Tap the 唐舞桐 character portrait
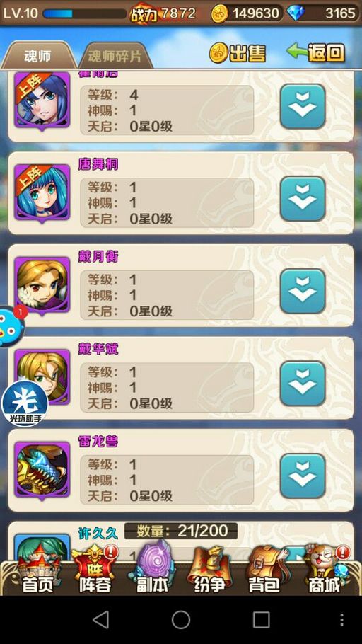362x644 pixels. pyautogui.click(x=42, y=193)
